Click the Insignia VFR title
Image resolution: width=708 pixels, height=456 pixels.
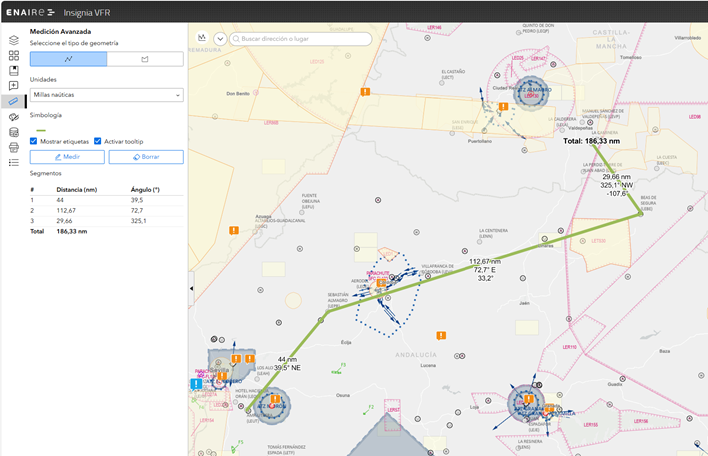pos(87,13)
